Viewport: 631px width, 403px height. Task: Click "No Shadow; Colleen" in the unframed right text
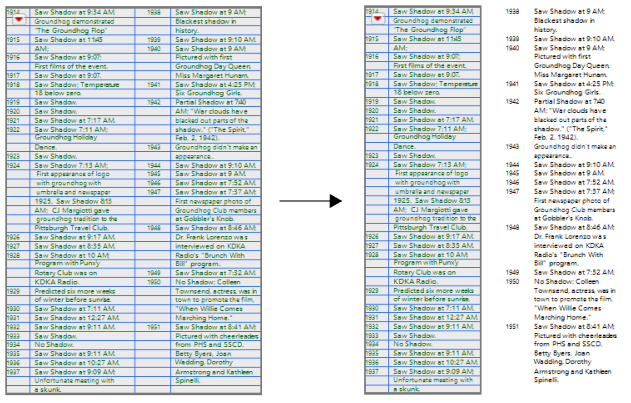567,282
